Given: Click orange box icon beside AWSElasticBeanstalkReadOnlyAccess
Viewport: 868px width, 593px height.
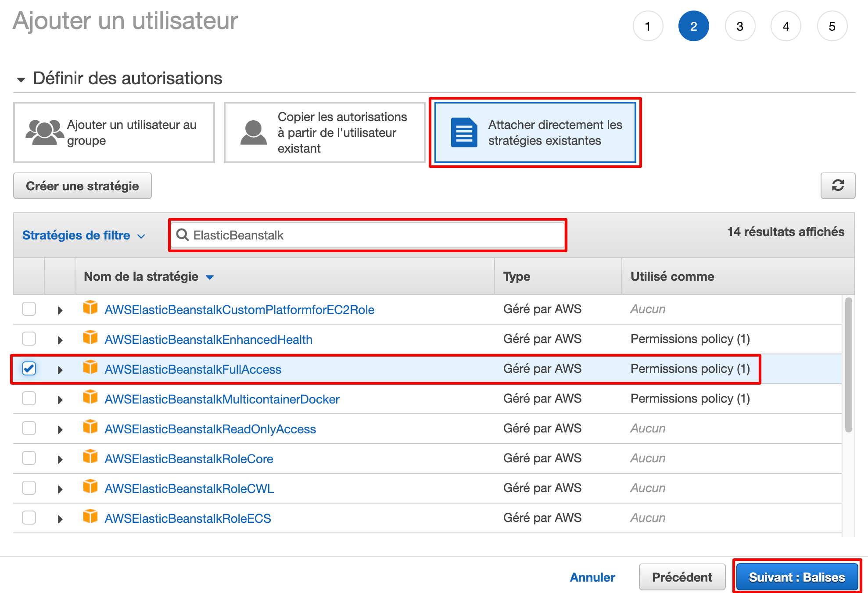Looking at the screenshot, I should pos(90,427).
